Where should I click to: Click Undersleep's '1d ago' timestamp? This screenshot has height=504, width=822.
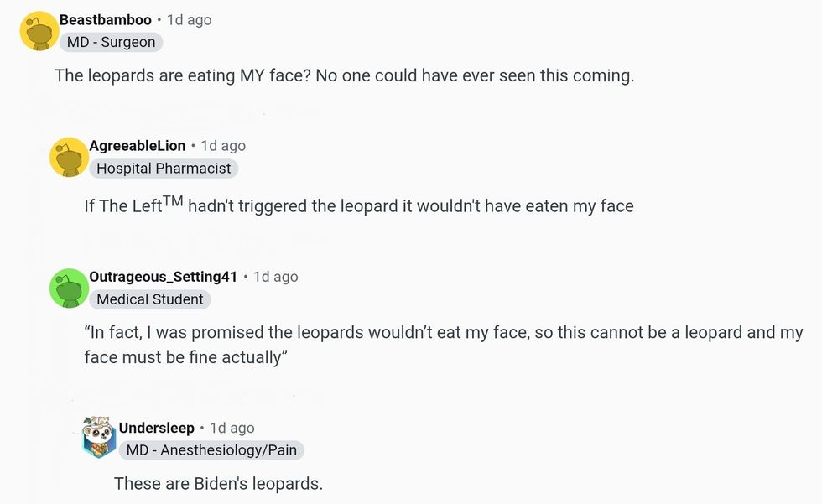(232, 428)
